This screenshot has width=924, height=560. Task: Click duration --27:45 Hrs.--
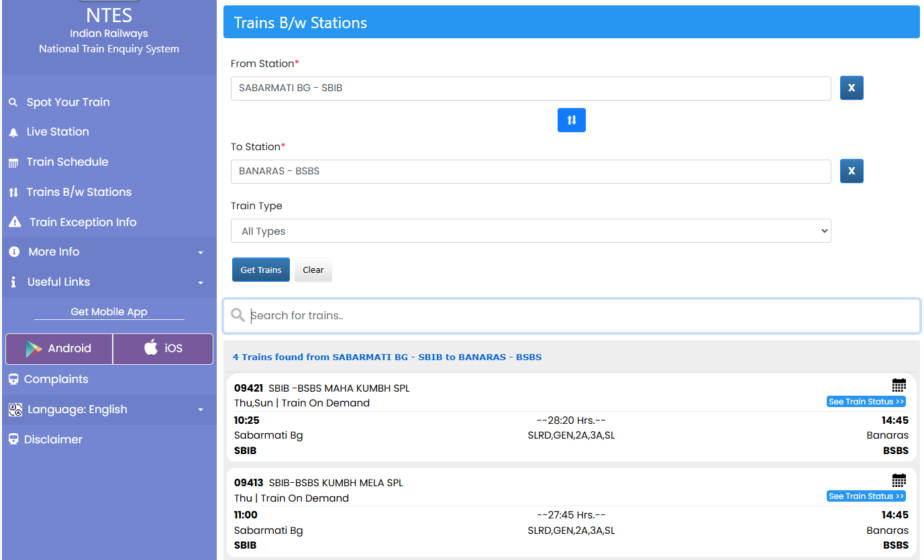coord(571,515)
